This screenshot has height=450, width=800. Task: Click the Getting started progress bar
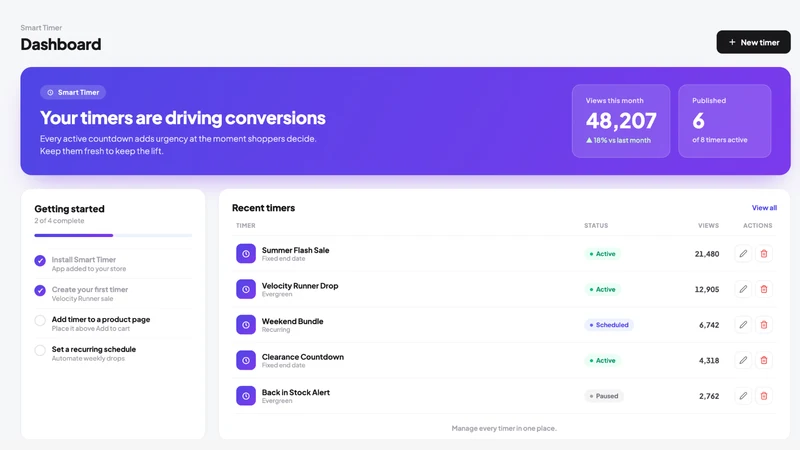[x=113, y=235]
